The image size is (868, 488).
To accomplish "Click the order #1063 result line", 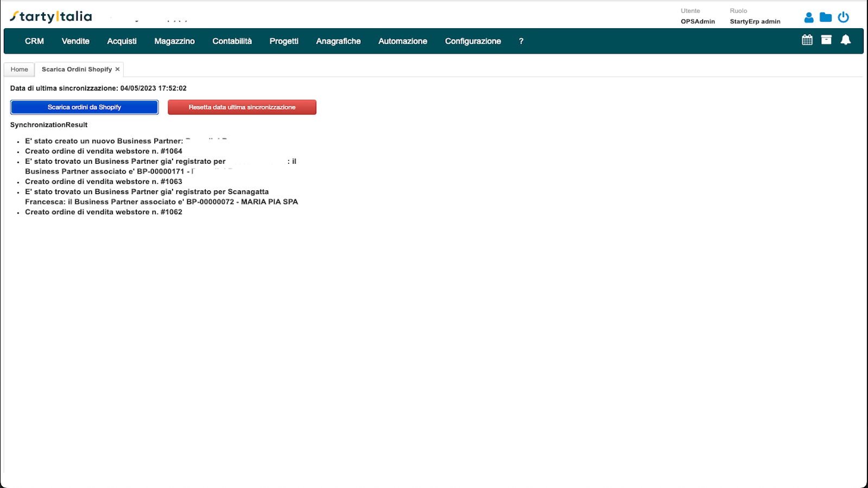I will click(x=104, y=182).
